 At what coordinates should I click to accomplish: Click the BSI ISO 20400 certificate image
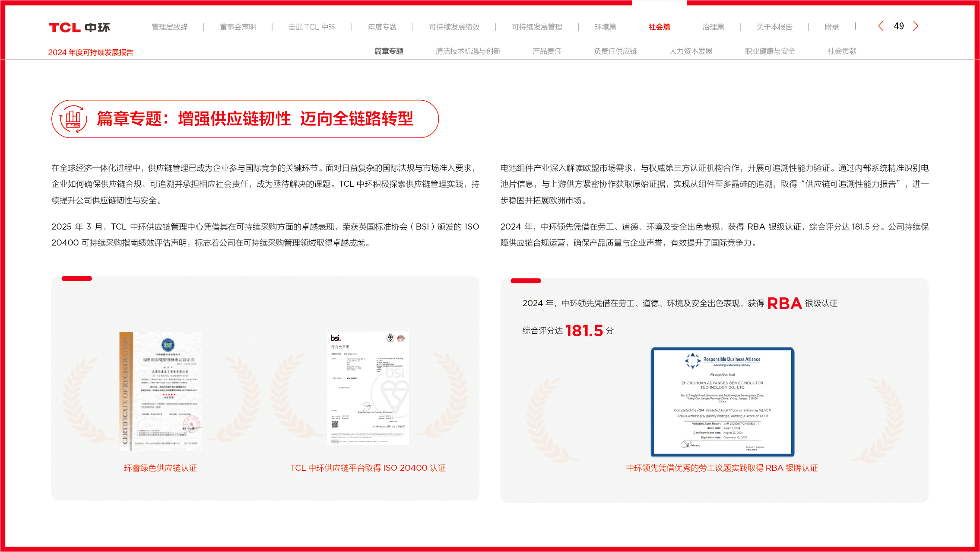pyautogui.click(x=368, y=388)
